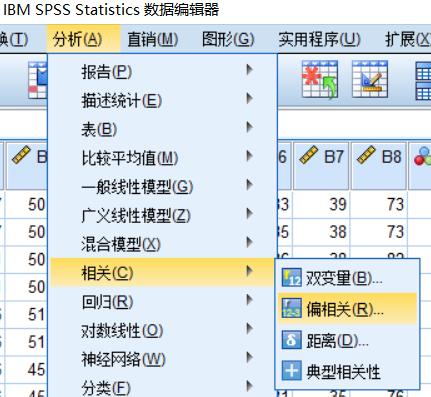Open the 描述统计(E) submenu
431x397 pixels.
[x=163, y=100]
